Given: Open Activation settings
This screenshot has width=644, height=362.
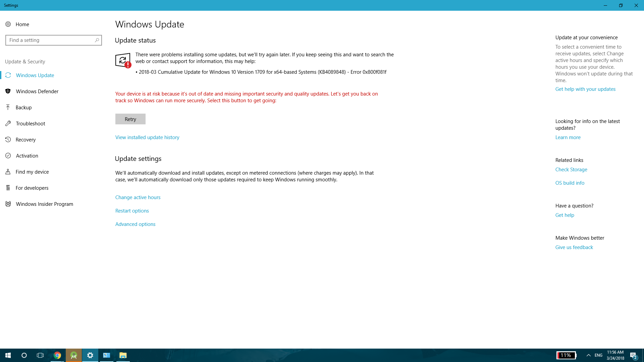Looking at the screenshot, I should click(x=27, y=155).
